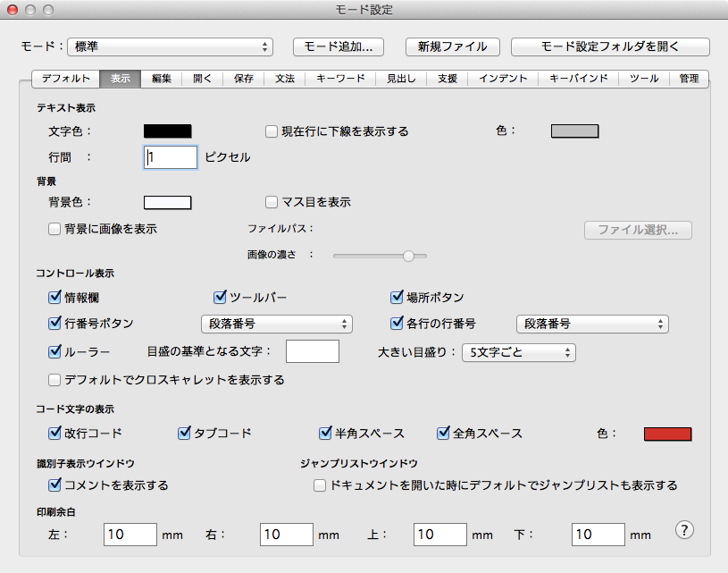Click the モード追加... button
The image size is (728, 573).
click(339, 46)
